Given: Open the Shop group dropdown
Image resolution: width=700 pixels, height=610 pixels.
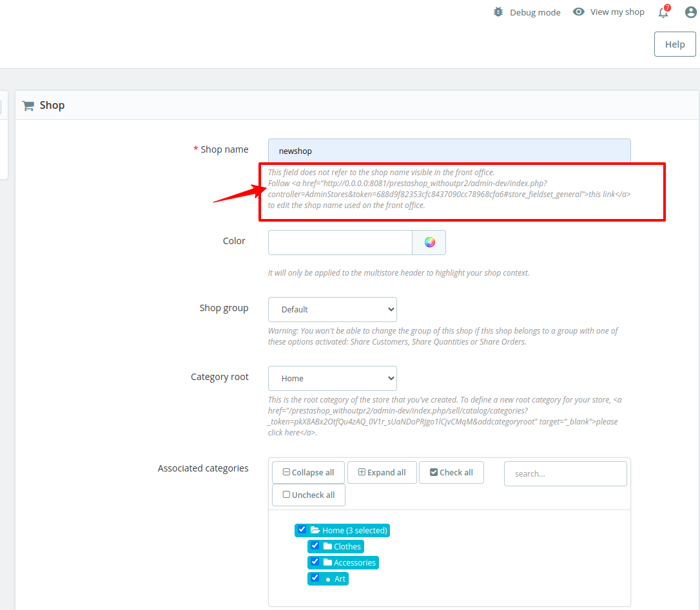Looking at the screenshot, I should (332, 309).
